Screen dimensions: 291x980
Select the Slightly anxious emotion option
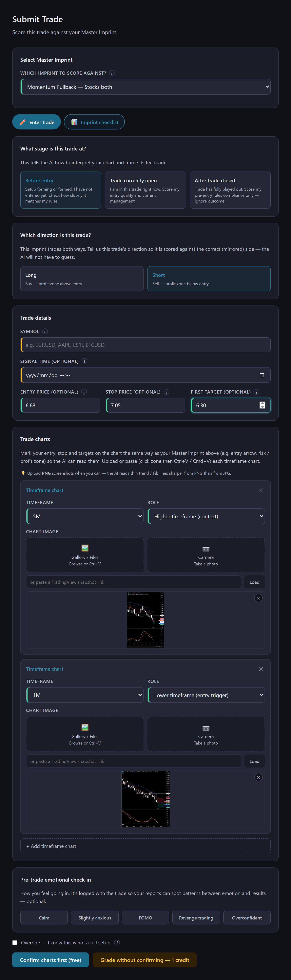tap(95, 918)
